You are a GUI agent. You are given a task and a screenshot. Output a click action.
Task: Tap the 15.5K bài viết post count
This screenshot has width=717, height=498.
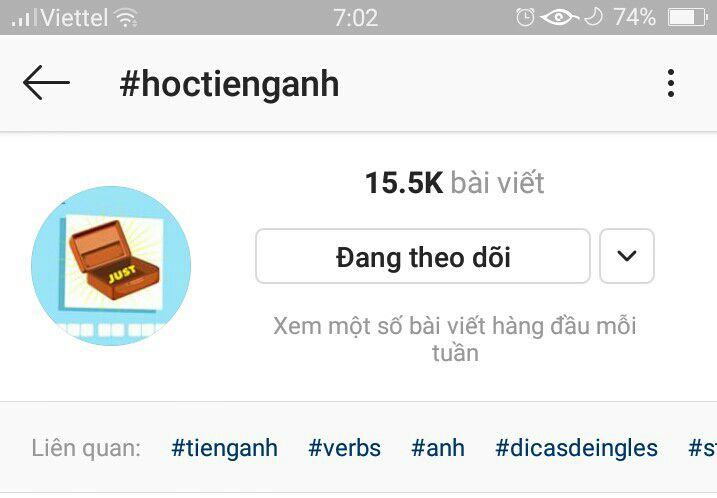pos(455,183)
